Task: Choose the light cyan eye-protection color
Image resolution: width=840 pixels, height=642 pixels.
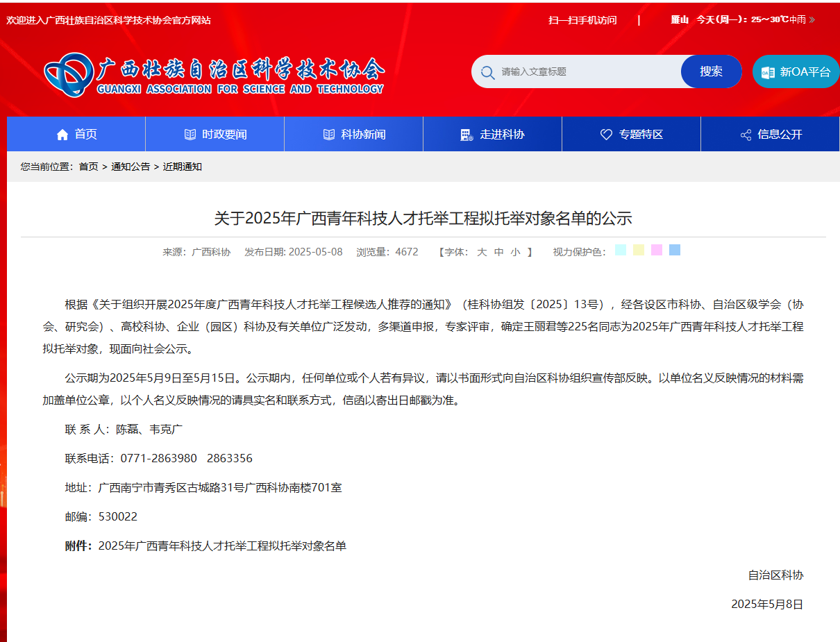Action: coord(621,250)
